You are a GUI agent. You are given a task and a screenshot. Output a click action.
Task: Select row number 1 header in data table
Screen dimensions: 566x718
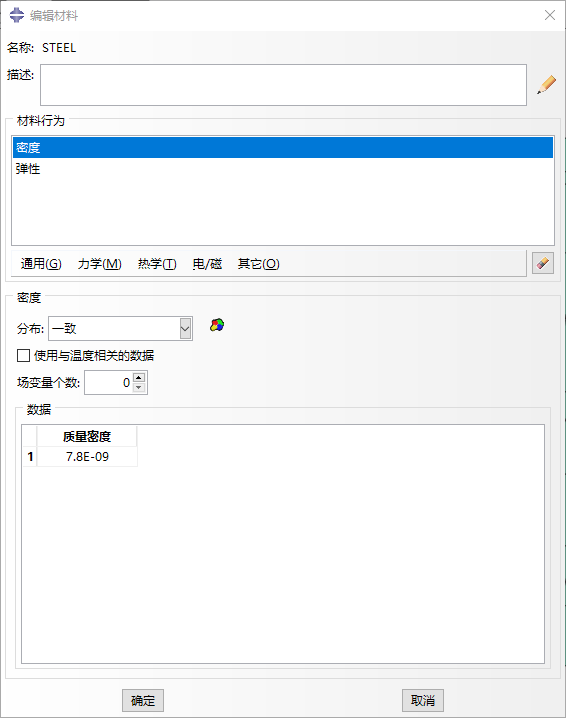coord(30,457)
